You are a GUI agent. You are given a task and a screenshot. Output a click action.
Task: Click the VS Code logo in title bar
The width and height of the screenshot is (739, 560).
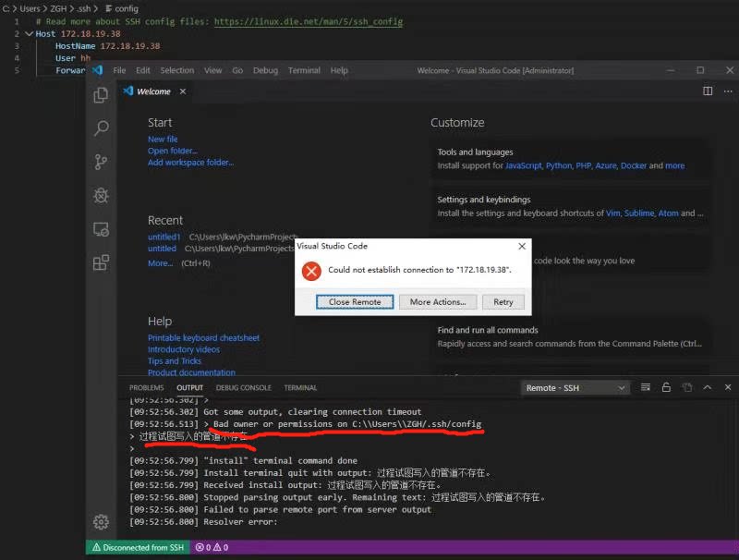pyautogui.click(x=98, y=70)
